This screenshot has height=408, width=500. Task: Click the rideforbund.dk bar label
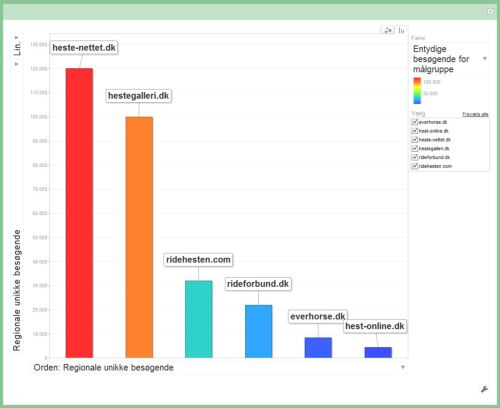[258, 284]
